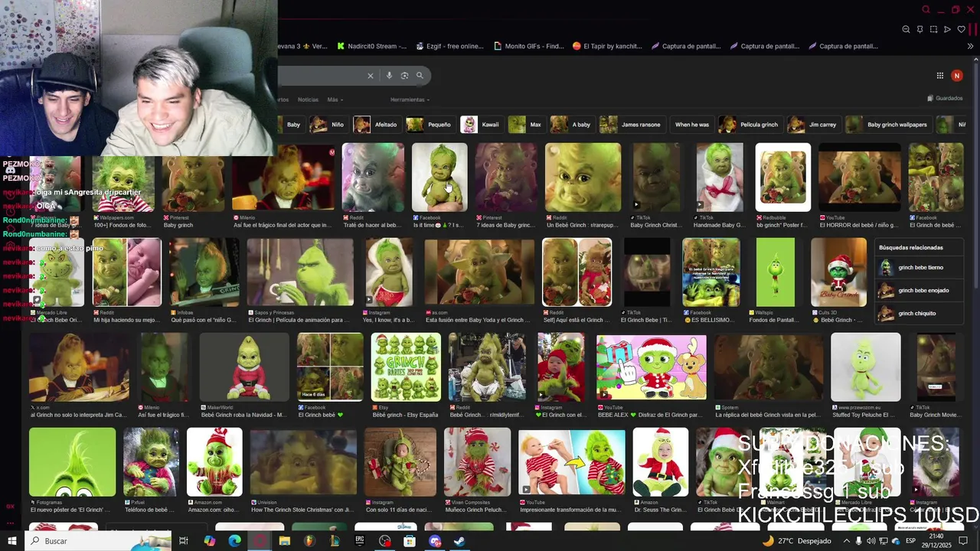Open the bb grinch Poster Redbubble image

coord(783,178)
